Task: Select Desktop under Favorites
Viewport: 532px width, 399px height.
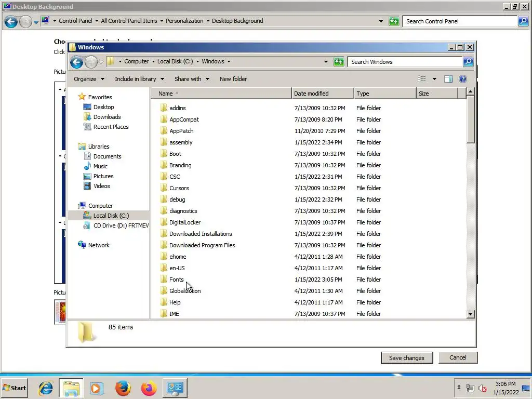Action: click(103, 107)
